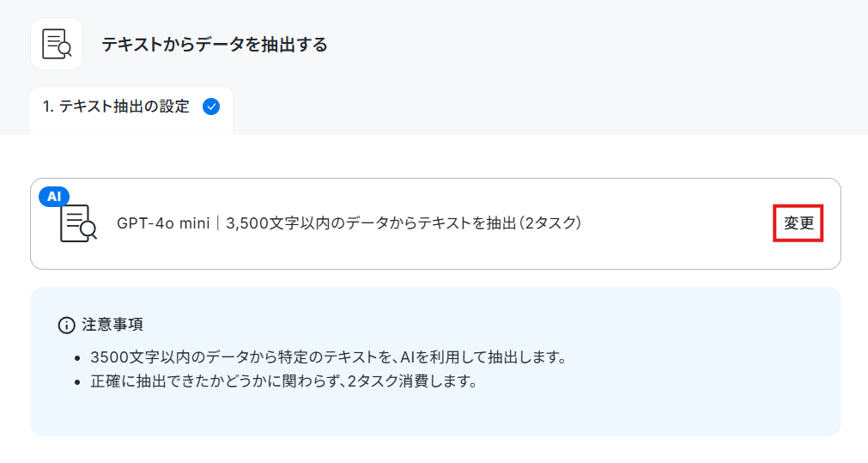Click the tab label number 1.
Image resolution: width=868 pixels, height=463 pixels.
pos(47,107)
